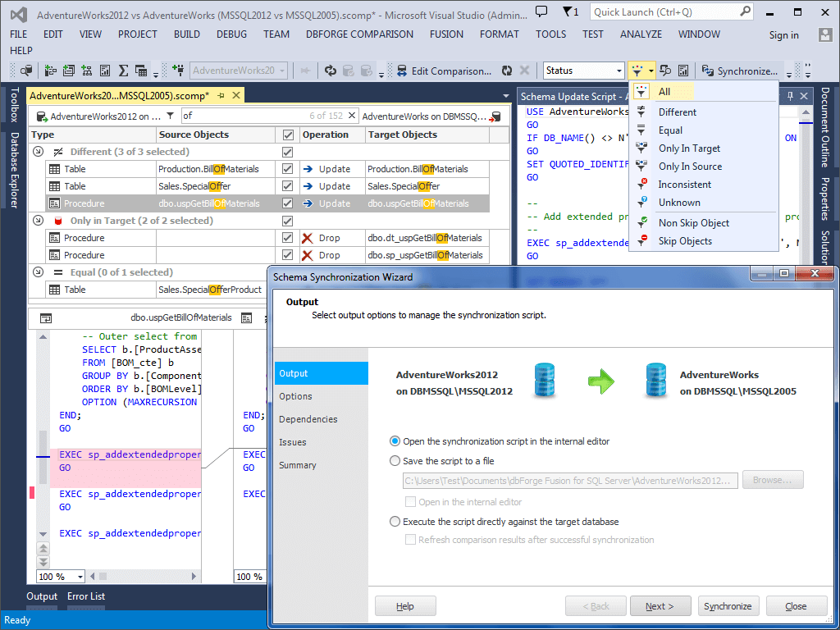The image size is (840, 630).
Task: Click Close button in wizard
Action: [x=796, y=606]
